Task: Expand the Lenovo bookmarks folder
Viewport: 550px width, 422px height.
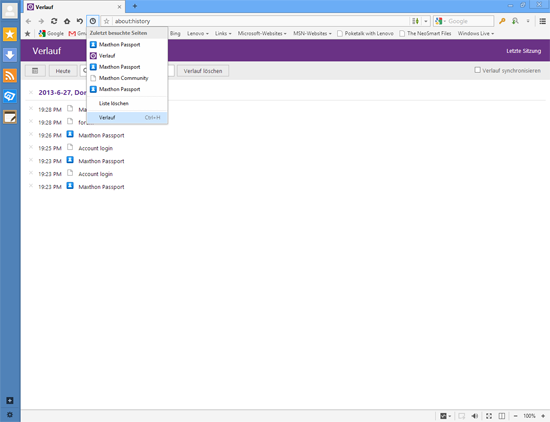Action: (198, 34)
